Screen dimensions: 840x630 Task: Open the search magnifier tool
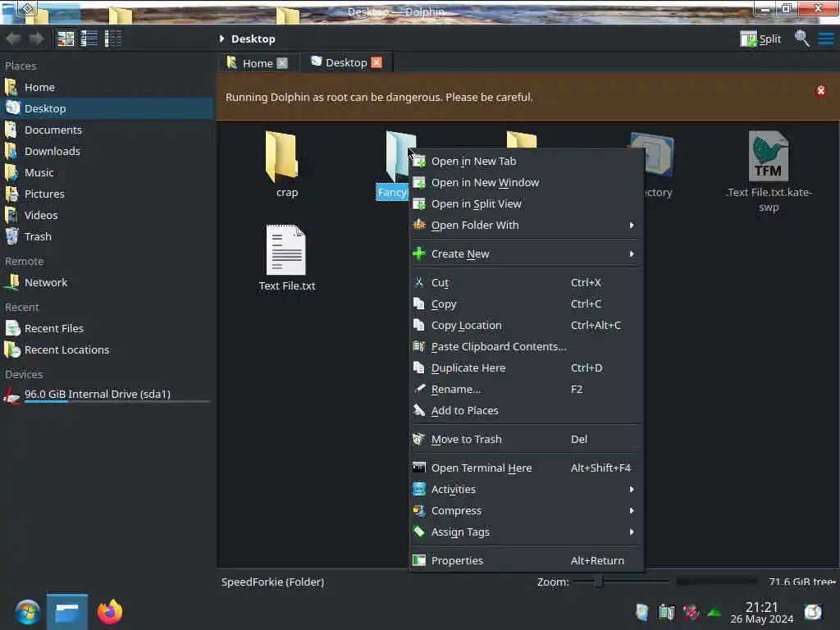pyautogui.click(x=801, y=39)
